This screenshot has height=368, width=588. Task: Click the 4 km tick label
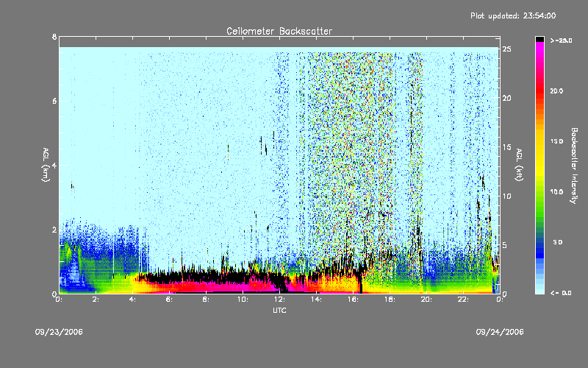[x=54, y=165]
